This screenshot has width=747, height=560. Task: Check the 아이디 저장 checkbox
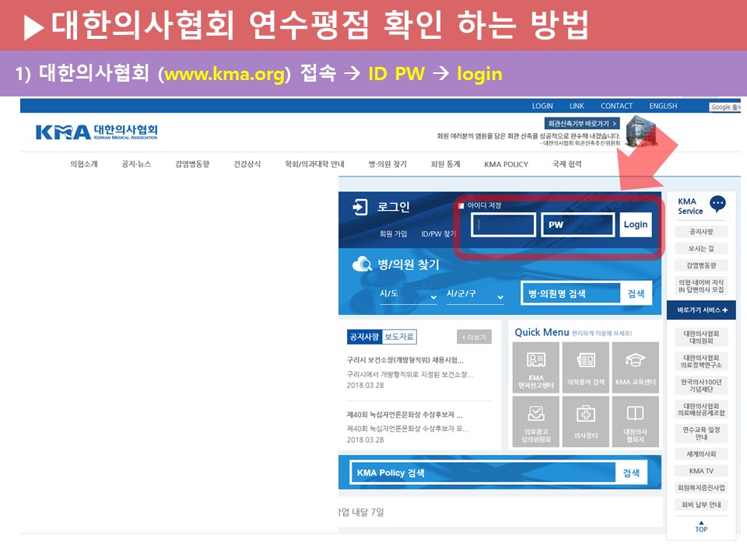click(x=461, y=206)
